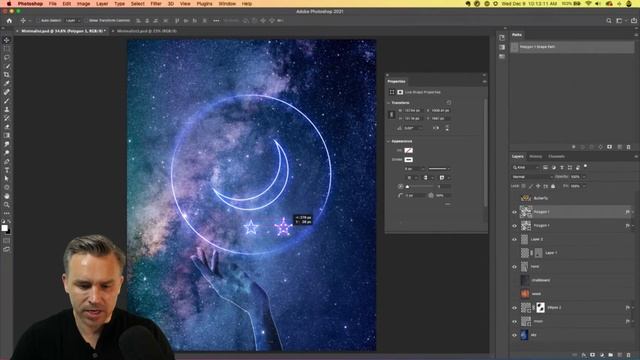Add an adjustment layer from Layers footer
This screenshot has height=360, width=640.
[602, 355]
